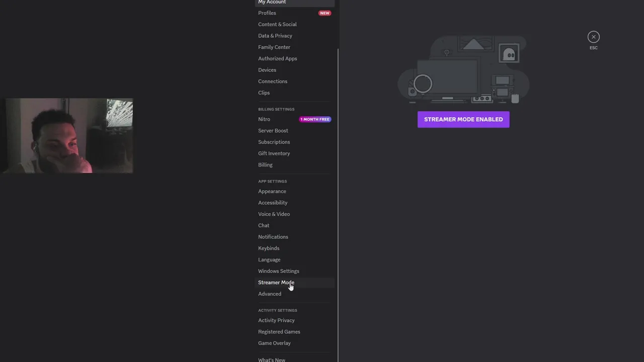The image size is (644, 362).
Task: Open Accessibility settings
Action: 294,203
